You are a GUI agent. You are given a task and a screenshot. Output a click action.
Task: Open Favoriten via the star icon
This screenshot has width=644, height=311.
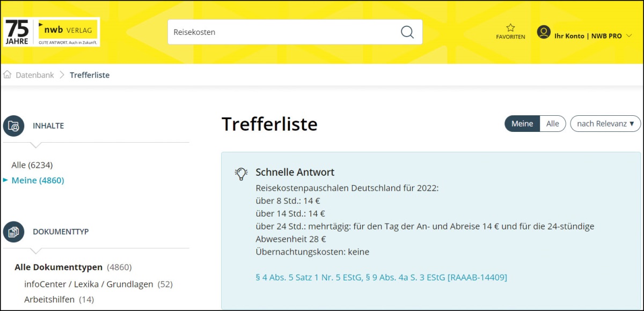[x=510, y=28]
